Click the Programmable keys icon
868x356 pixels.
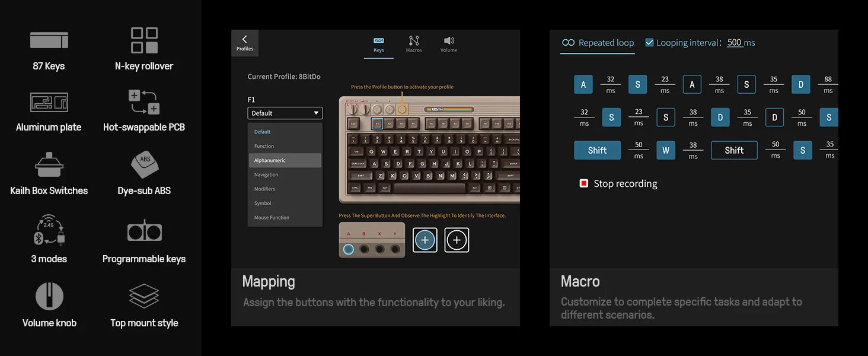pos(143,231)
